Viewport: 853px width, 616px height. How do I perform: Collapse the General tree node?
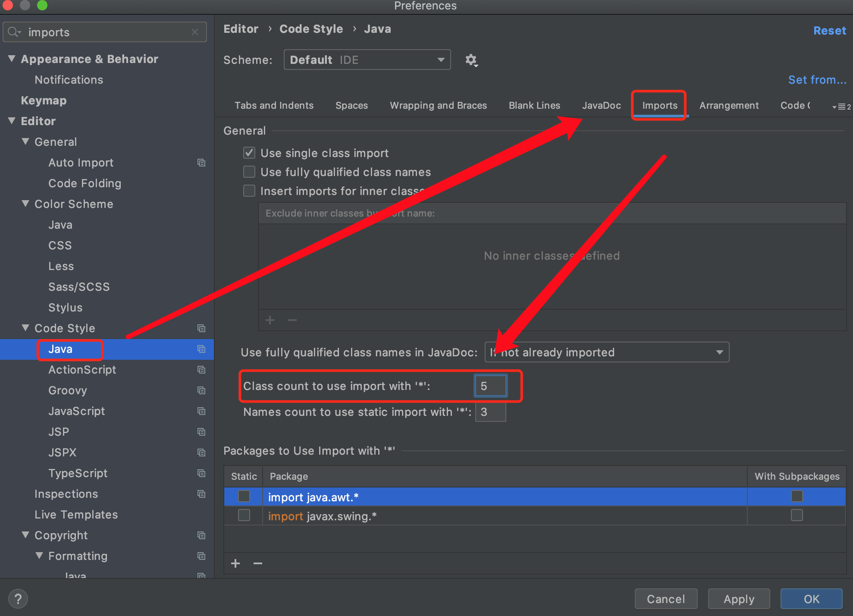point(26,141)
